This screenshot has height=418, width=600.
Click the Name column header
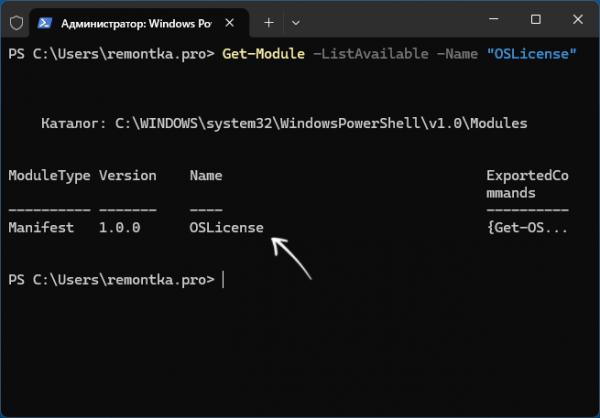pyautogui.click(x=206, y=176)
